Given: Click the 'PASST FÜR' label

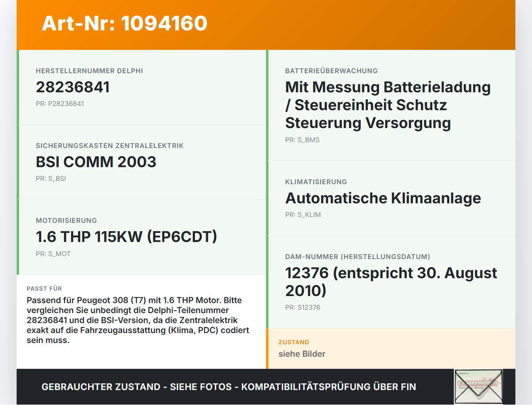Looking at the screenshot, I should (44, 289).
